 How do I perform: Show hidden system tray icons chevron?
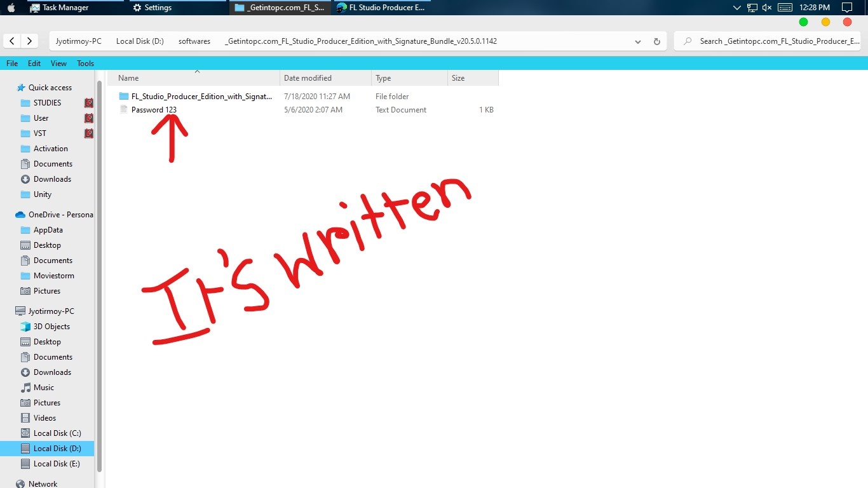[x=737, y=8]
